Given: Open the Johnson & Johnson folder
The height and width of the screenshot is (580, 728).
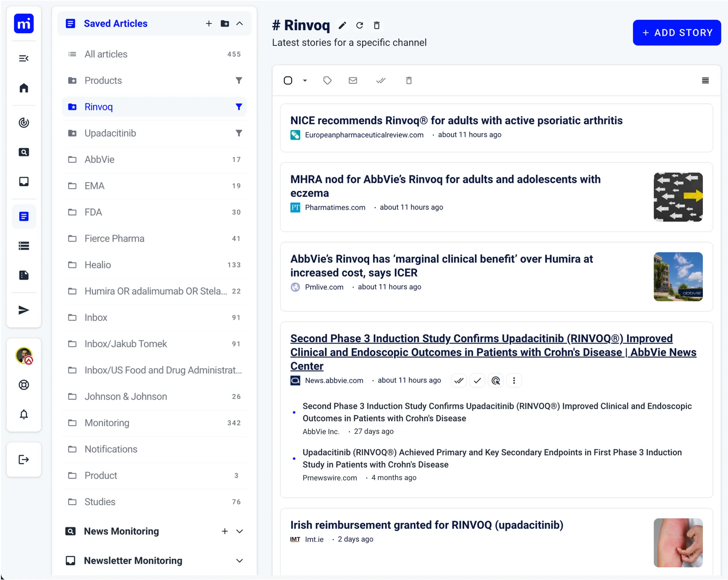Looking at the screenshot, I should [x=154, y=396].
